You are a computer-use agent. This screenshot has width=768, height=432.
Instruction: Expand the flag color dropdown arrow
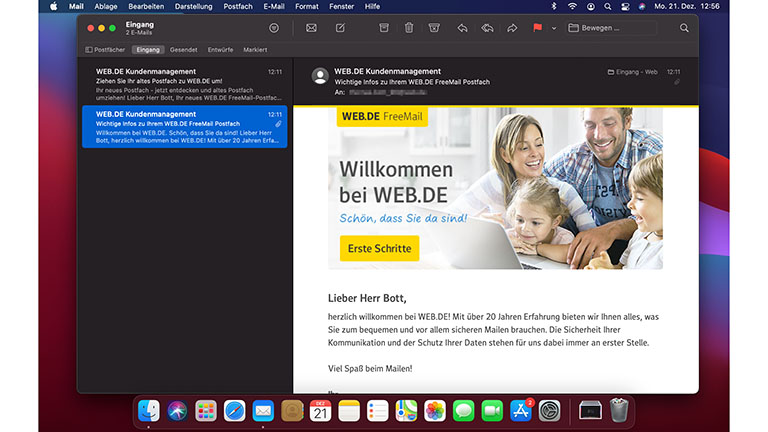pos(553,28)
